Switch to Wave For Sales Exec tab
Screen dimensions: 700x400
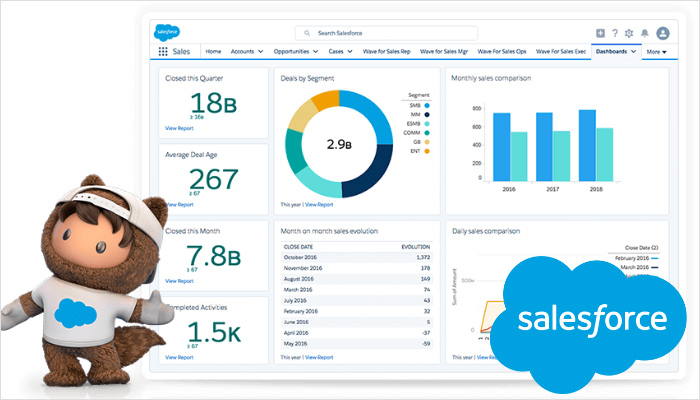pos(561,51)
